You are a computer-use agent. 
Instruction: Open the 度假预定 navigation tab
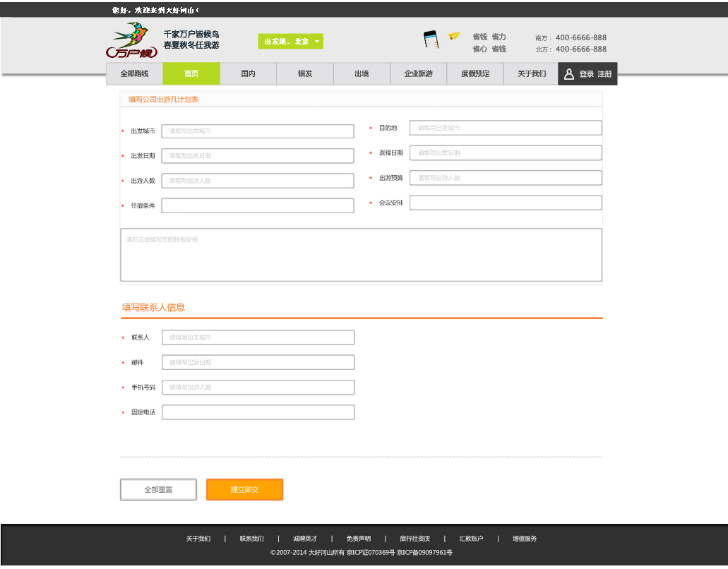coord(475,74)
